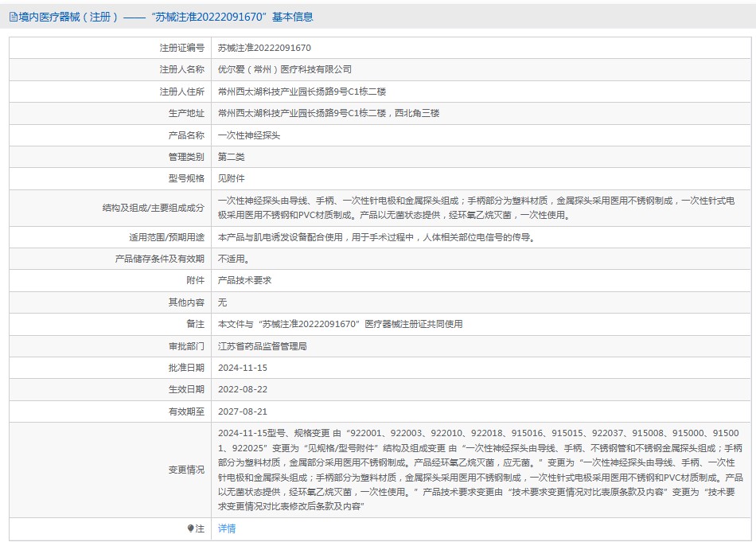Click the 生产地址 row label

pyautogui.click(x=186, y=113)
